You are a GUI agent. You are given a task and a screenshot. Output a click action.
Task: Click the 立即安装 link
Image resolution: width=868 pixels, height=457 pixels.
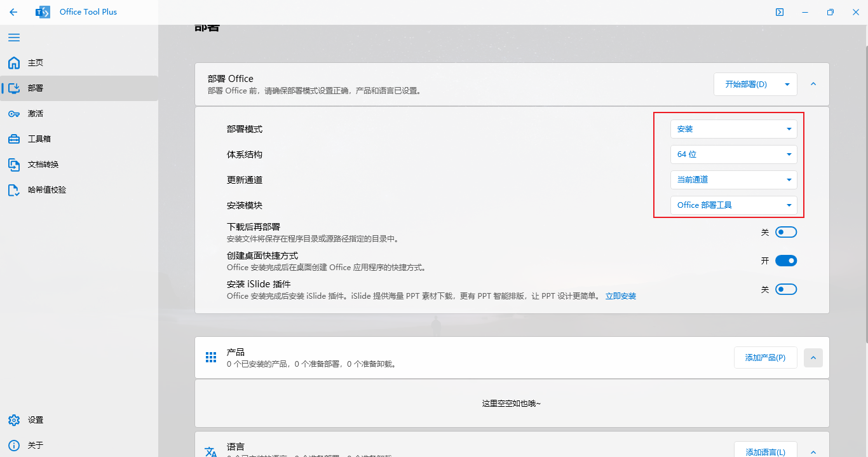(620, 296)
